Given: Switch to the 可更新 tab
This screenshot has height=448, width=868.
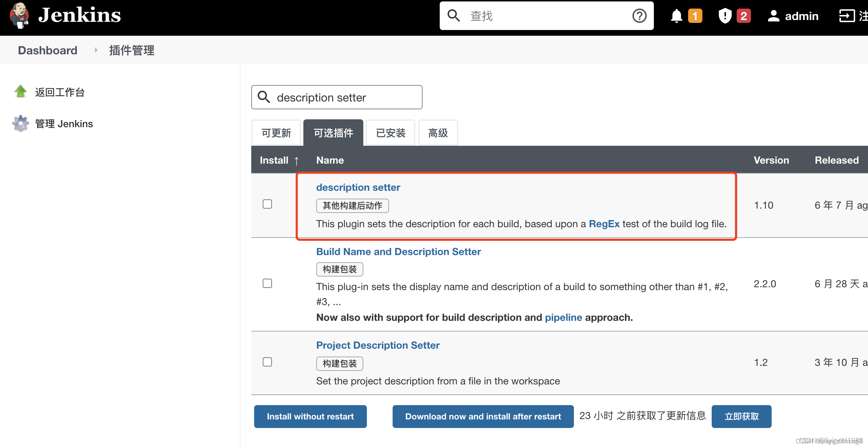Looking at the screenshot, I should (276, 133).
